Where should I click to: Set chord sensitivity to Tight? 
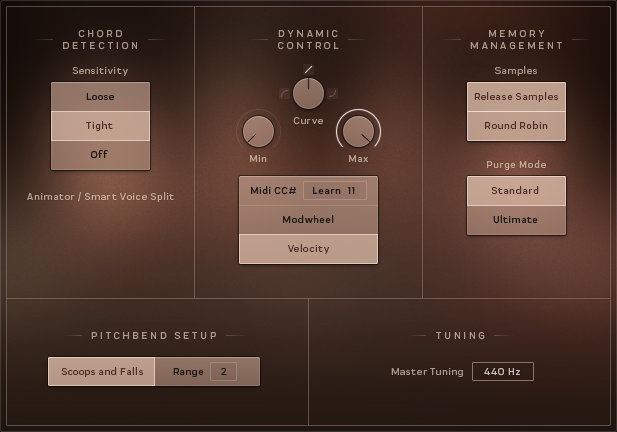(100, 126)
